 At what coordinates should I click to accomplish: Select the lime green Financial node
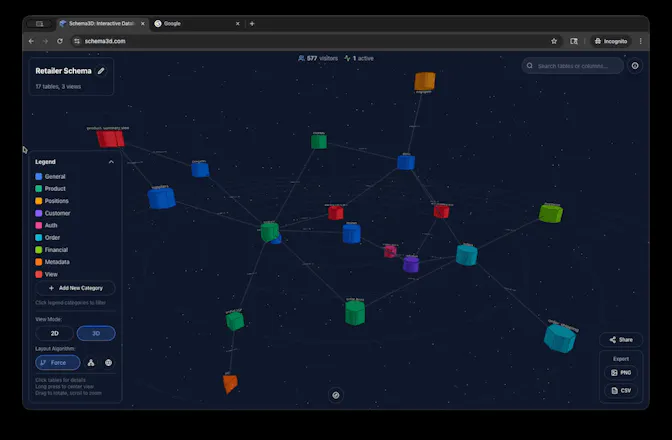tap(551, 213)
